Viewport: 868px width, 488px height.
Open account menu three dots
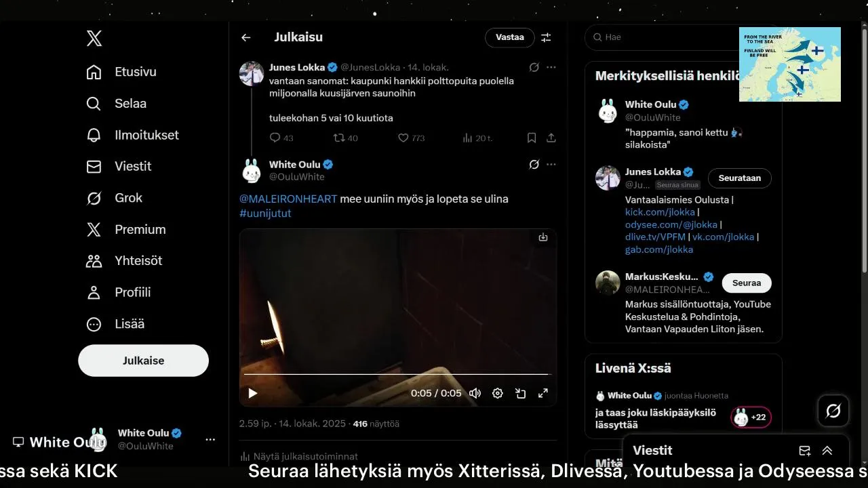[x=210, y=439]
